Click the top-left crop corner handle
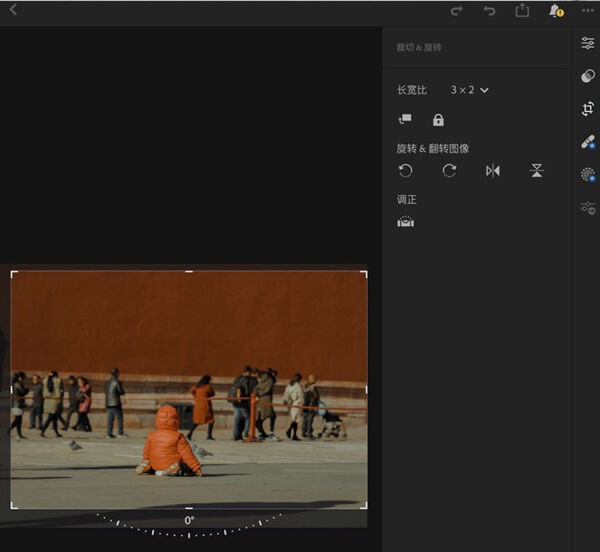The height and width of the screenshot is (552, 600). 14,274
